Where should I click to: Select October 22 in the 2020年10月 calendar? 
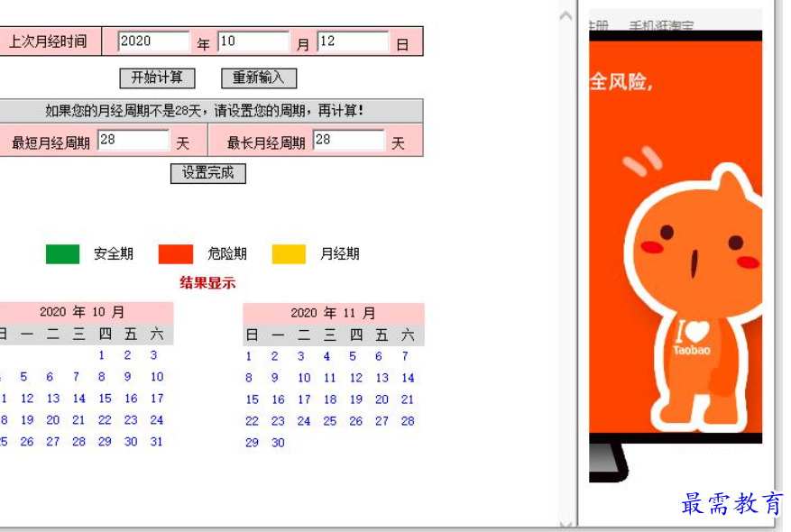coord(105,420)
